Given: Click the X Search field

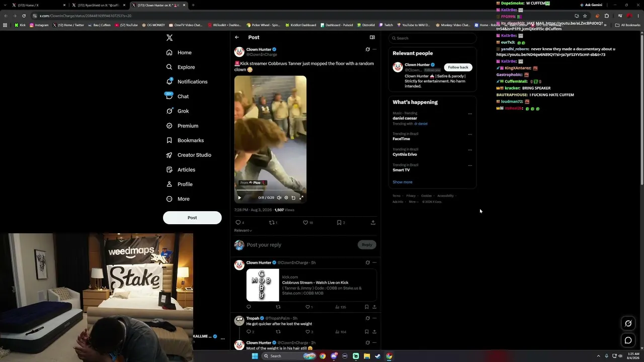Looking at the screenshot, I should pyautogui.click(x=432, y=38).
